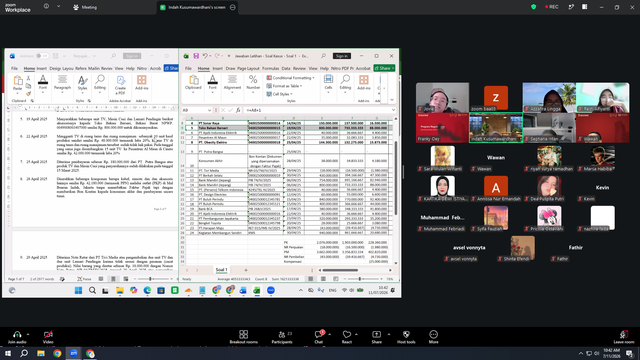Open the Data tab in Excel
Image resolution: width=640 pixels, height=360 pixels.
click(x=286, y=68)
